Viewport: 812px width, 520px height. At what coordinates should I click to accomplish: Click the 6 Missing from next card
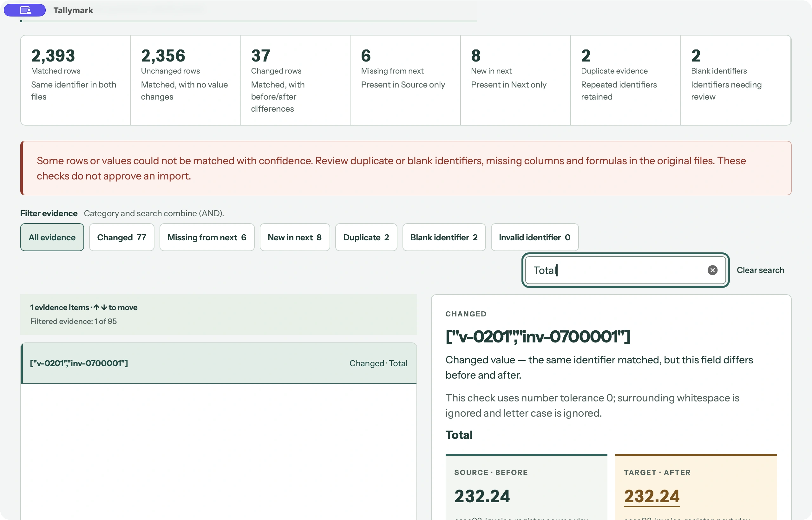point(406,80)
